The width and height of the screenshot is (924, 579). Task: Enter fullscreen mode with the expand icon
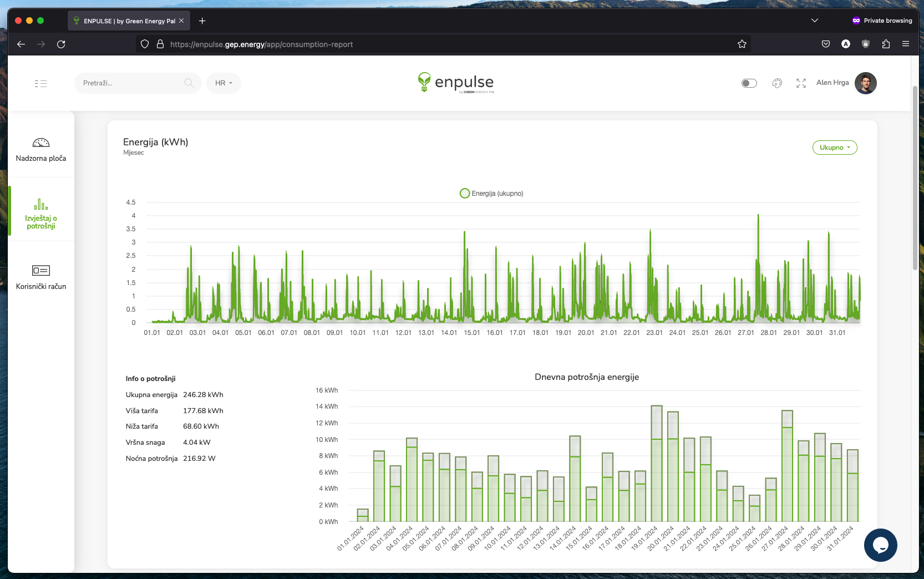pyautogui.click(x=801, y=83)
